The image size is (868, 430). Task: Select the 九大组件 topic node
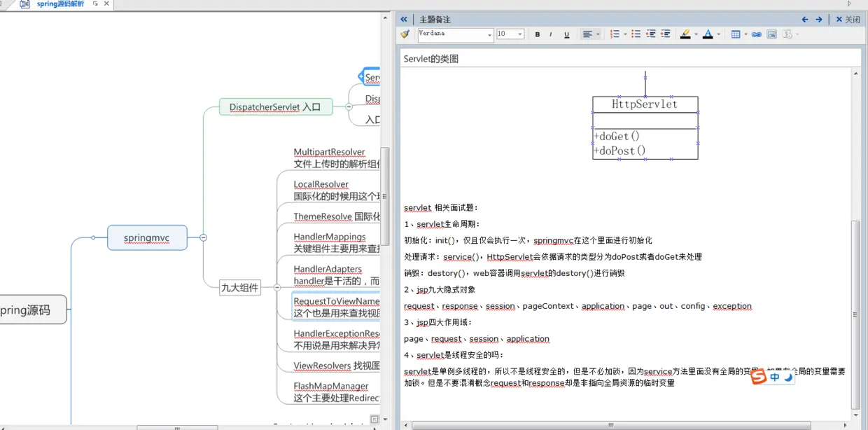pos(240,287)
